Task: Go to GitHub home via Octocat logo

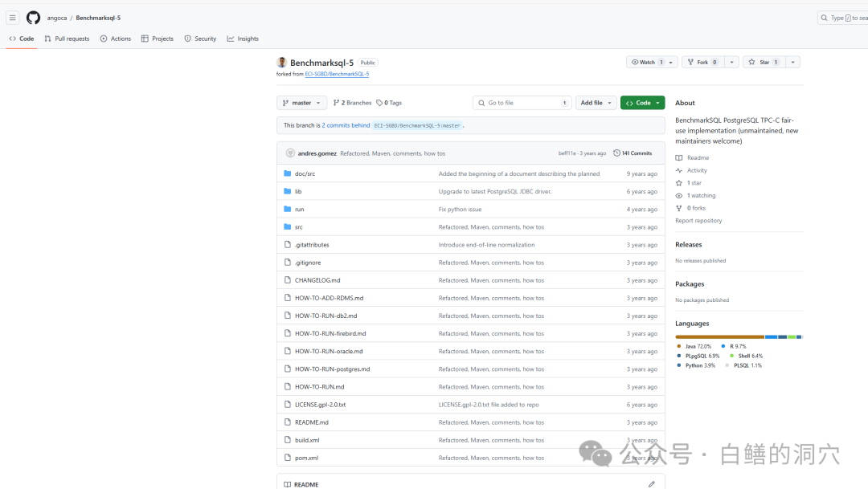Action: click(33, 18)
